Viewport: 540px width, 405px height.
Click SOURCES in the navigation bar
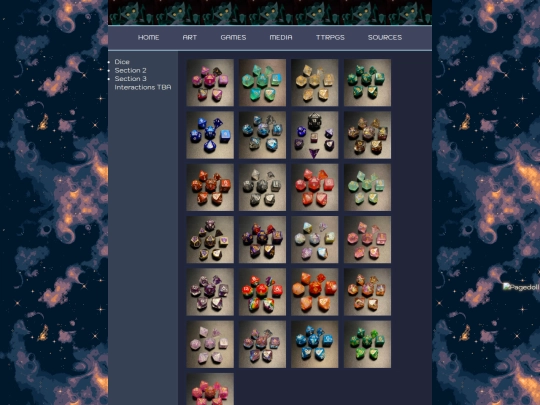385,38
